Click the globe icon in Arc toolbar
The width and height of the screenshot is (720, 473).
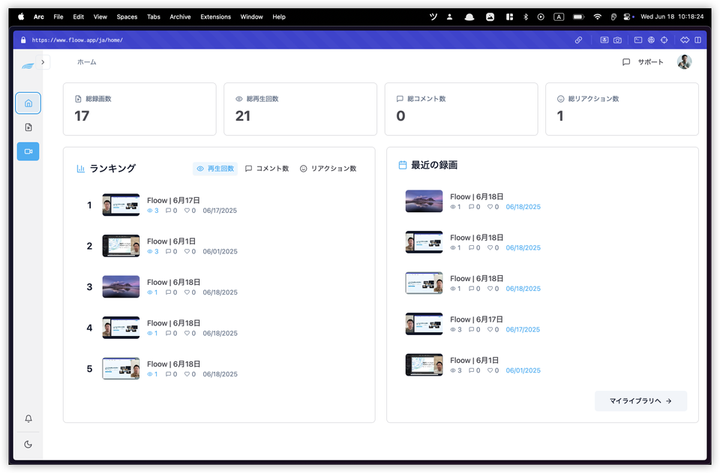[x=651, y=40]
